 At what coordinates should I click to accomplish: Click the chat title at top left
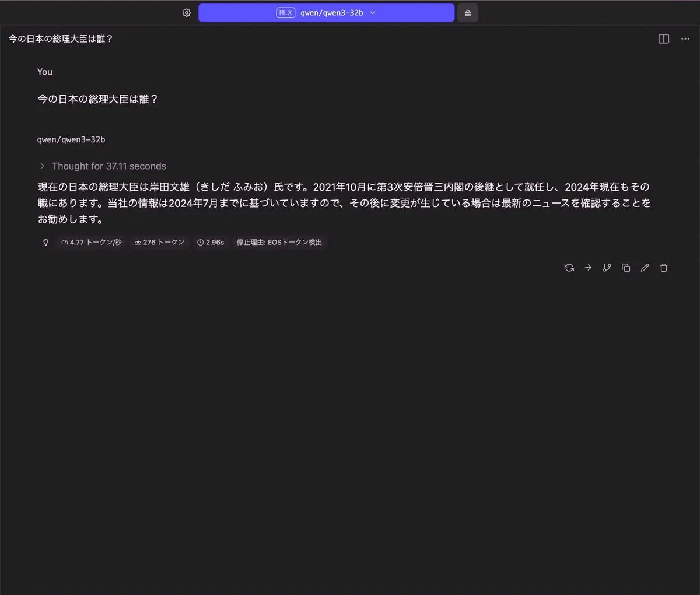point(61,38)
